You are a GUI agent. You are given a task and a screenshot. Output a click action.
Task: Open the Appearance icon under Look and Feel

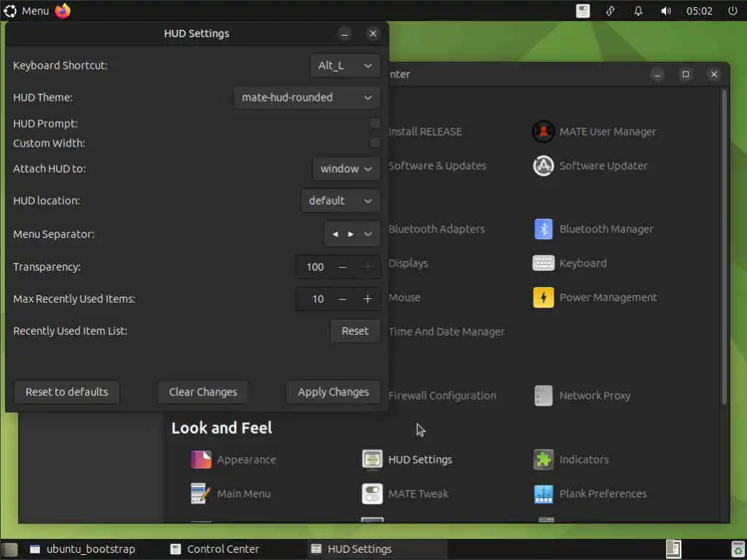tap(201, 459)
